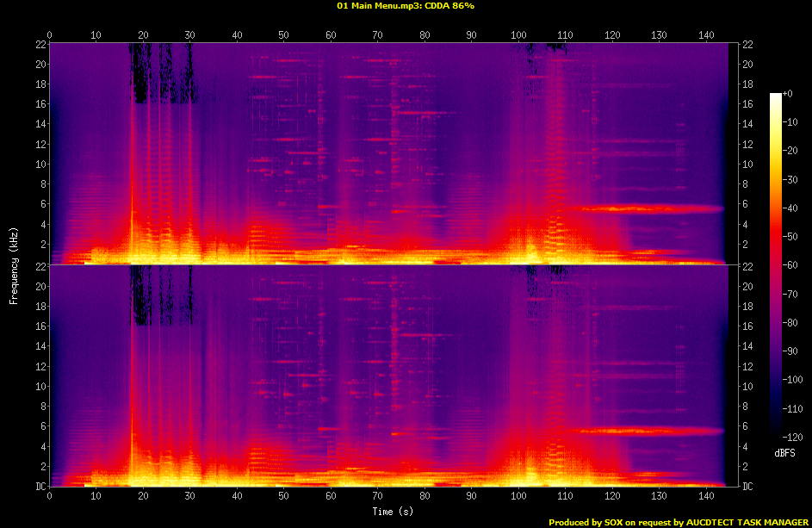Screen dimensions: 812x528
Task: Click the DC label on the left channel
Action: [40, 487]
